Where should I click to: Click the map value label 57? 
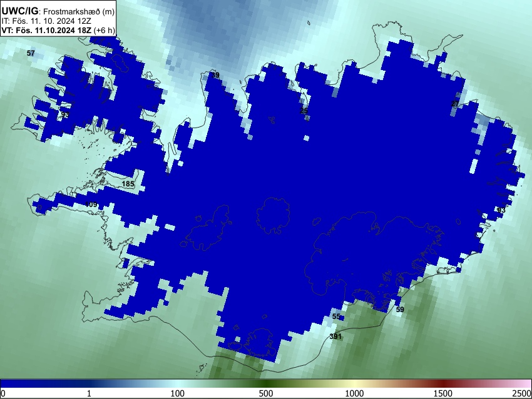(x=31, y=53)
